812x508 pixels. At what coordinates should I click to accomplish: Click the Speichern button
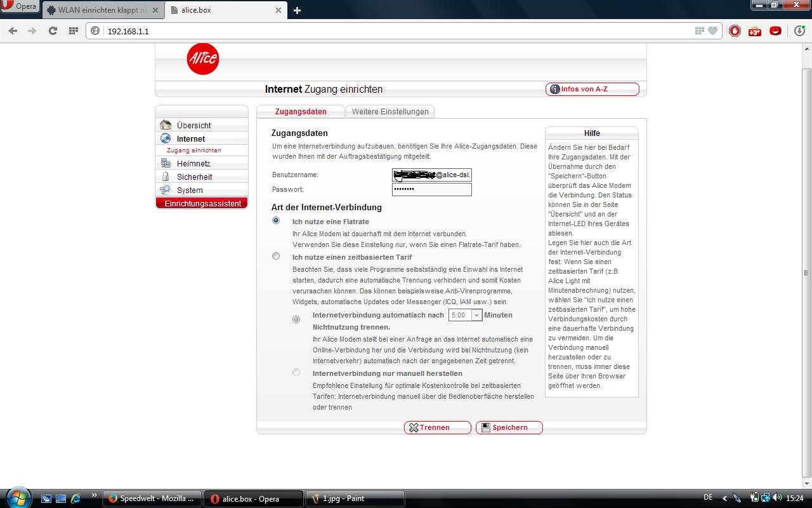point(509,427)
